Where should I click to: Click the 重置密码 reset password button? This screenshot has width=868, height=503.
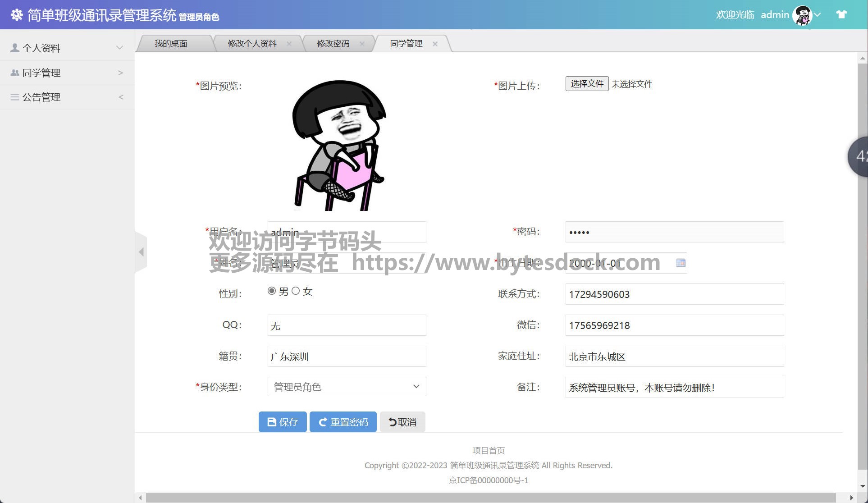pyautogui.click(x=343, y=422)
